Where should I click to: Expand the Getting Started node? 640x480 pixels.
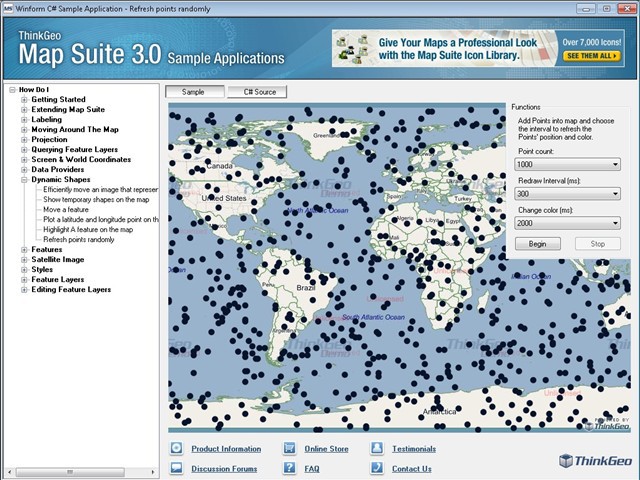point(24,100)
